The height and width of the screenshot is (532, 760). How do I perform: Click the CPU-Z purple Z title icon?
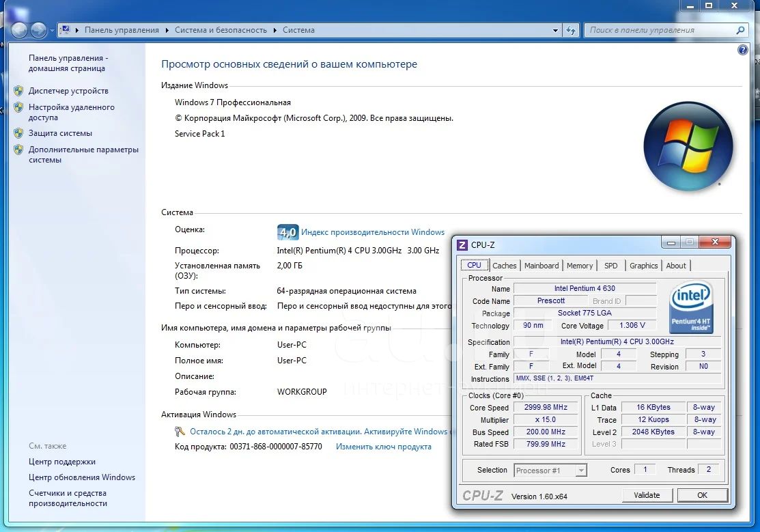point(462,245)
